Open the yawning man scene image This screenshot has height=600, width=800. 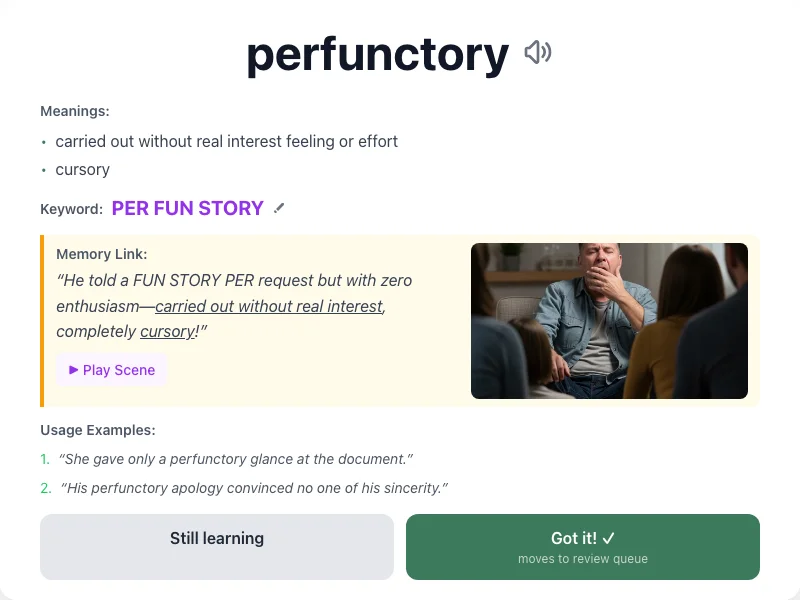coord(610,318)
